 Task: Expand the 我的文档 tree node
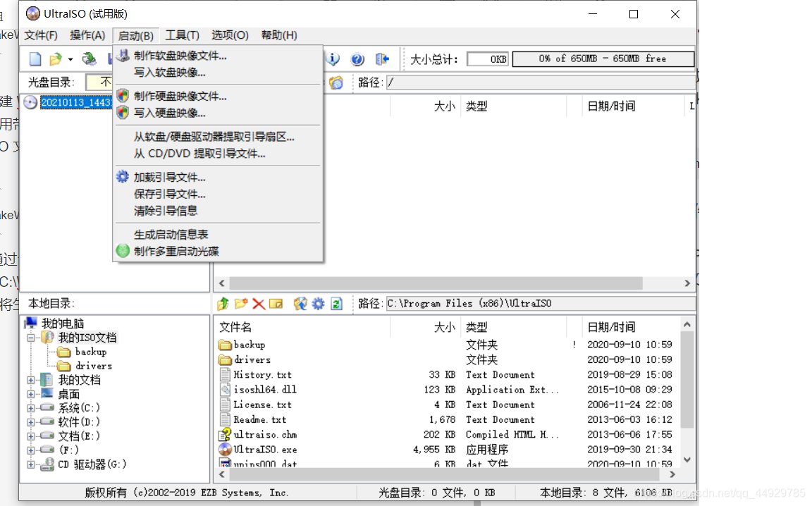tap(31, 380)
